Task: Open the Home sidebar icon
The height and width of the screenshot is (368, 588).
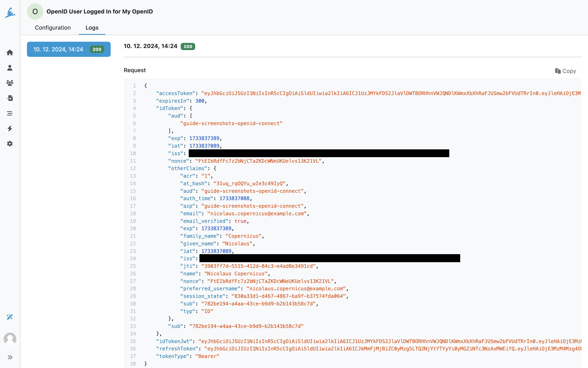Action: tap(10, 53)
